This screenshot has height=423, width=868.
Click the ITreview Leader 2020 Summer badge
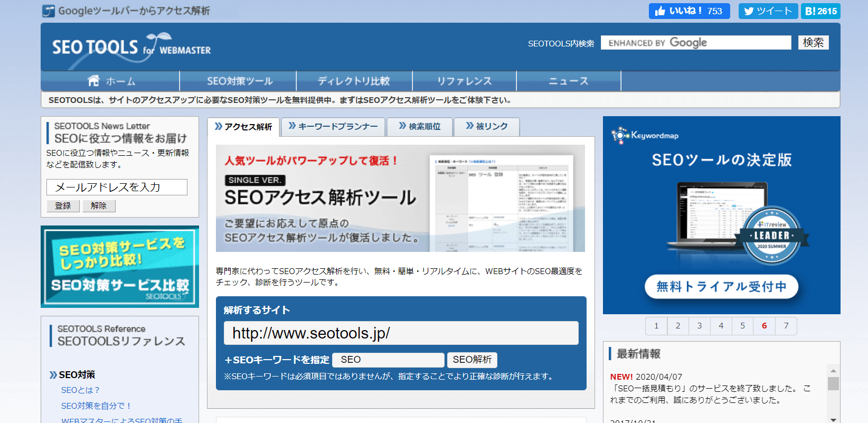[771, 236]
